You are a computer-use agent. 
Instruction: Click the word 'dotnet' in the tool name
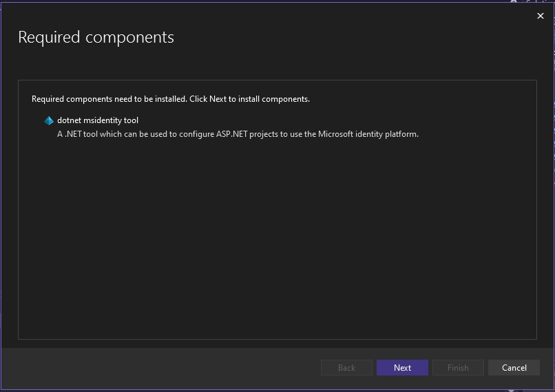pyautogui.click(x=69, y=120)
